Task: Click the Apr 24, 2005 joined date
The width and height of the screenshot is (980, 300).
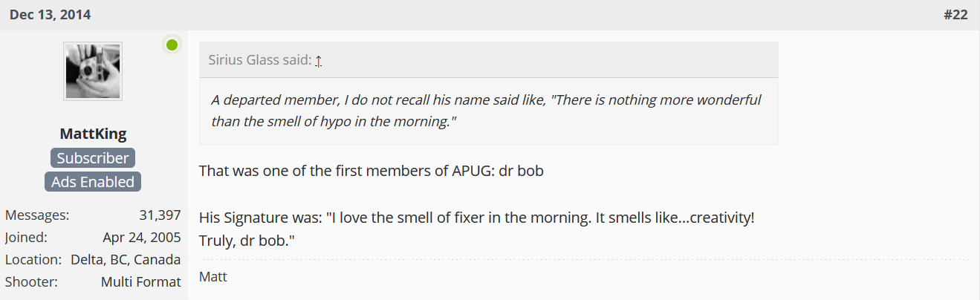Action: (142, 238)
